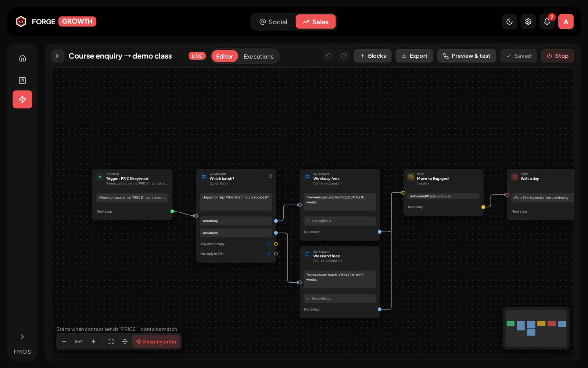
Task: Toggle dark mode moon icon
Action: click(x=509, y=22)
